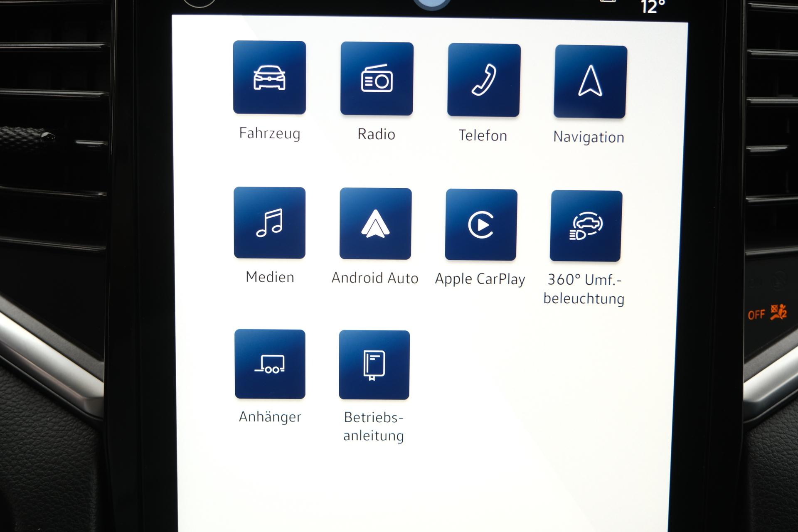
Task: Tap the Fahrzeug text label
Action: 269,133
